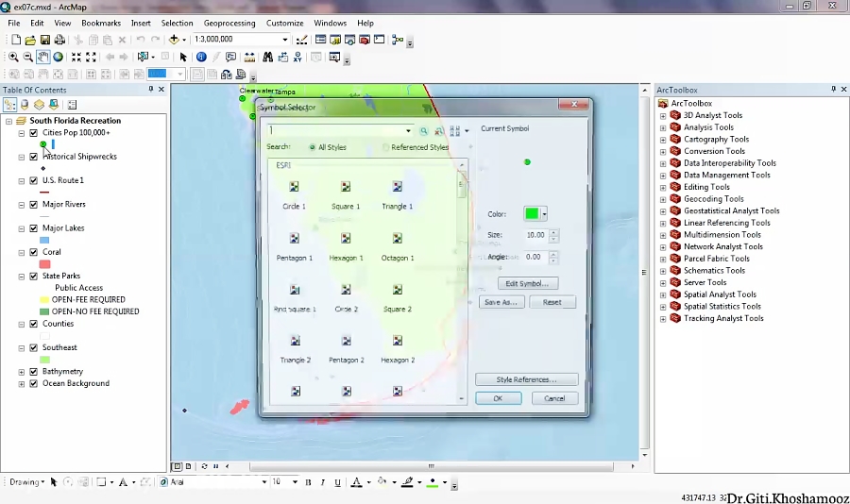Select the Zoom Out tool
The height and width of the screenshot is (504, 850).
pyautogui.click(x=27, y=57)
